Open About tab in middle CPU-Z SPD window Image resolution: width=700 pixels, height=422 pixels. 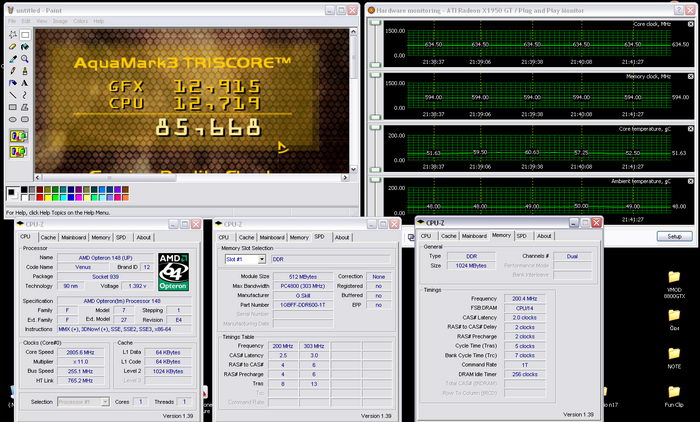[x=342, y=238]
